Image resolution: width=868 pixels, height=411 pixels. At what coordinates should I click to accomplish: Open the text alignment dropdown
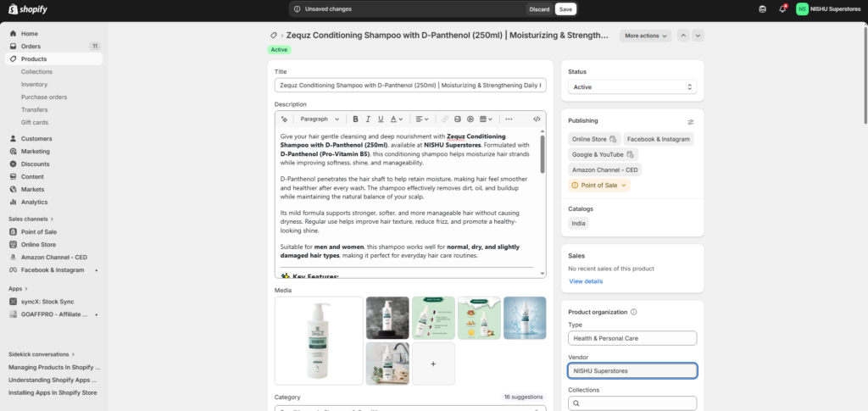(422, 119)
